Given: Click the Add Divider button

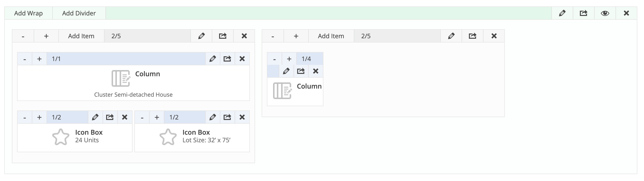Looking at the screenshot, I should coord(79,13).
